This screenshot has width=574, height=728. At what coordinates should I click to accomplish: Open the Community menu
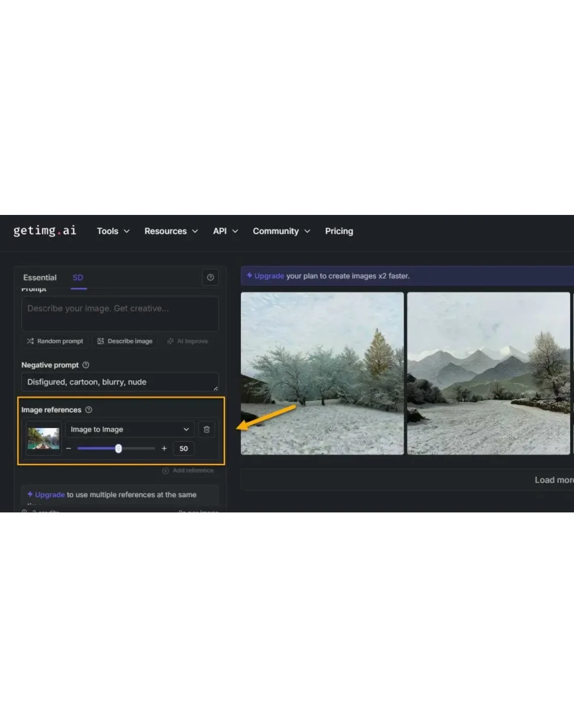pos(281,231)
